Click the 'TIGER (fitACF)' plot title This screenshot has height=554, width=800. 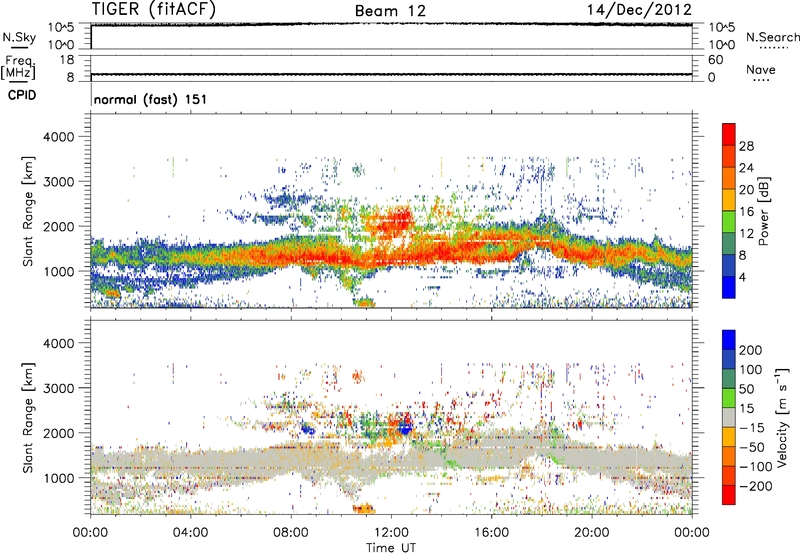pos(154,9)
